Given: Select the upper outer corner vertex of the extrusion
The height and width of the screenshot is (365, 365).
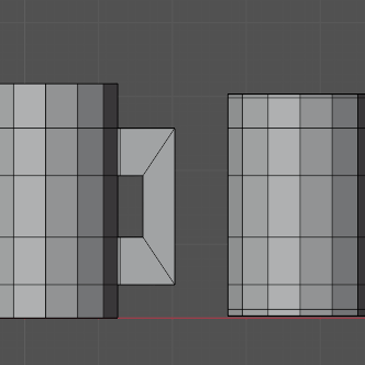Looking at the screenshot, I should click(175, 129).
